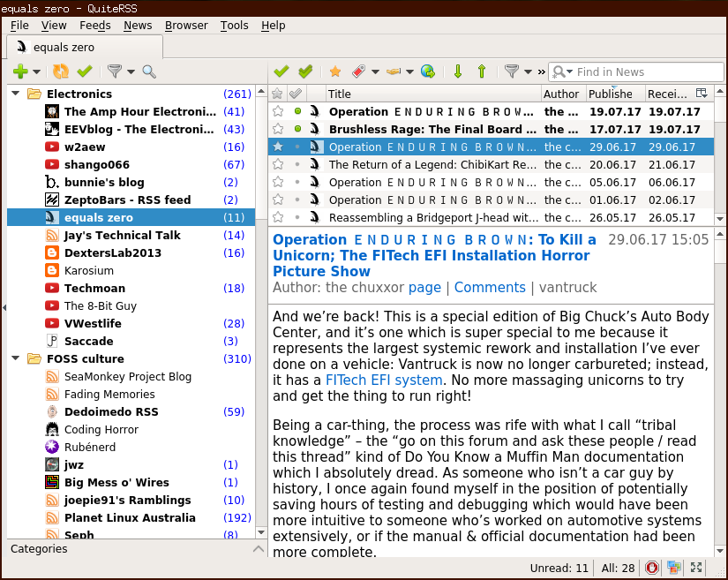Click the images toggle icon in status bar
The width and height of the screenshot is (728, 580).
tap(674, 568)
